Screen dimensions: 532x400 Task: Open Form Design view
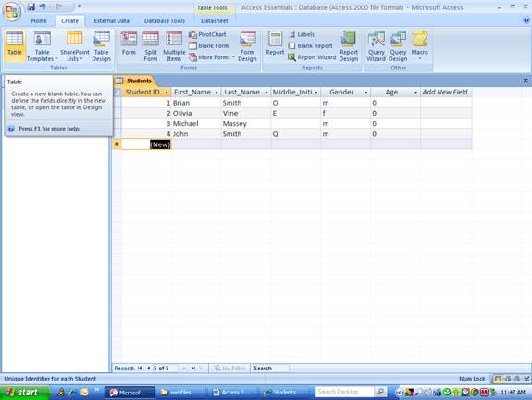[x=247, y=46]
